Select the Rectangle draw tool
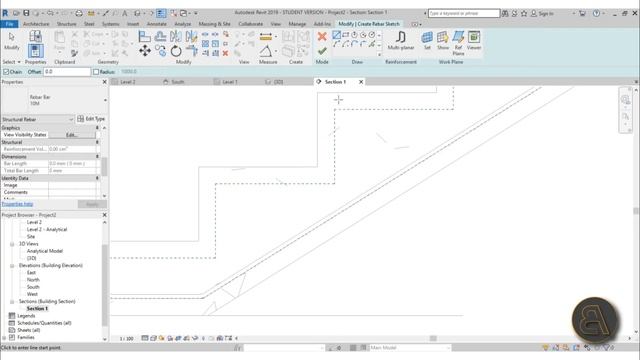This screenshot has height=360, width=640. 345,35
